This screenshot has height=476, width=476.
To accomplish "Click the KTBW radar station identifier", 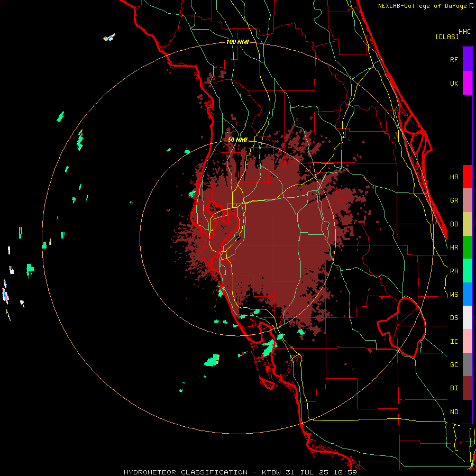I will coord(271,472).
